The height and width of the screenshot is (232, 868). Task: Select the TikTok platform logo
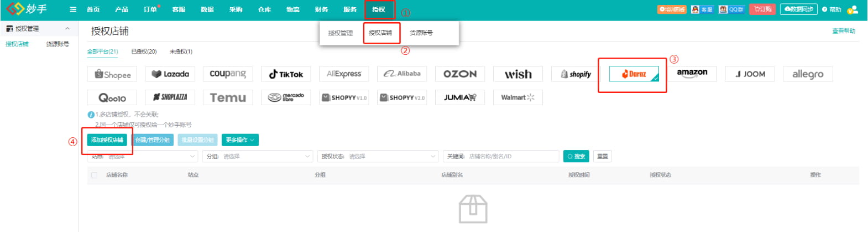click(286, 74)
